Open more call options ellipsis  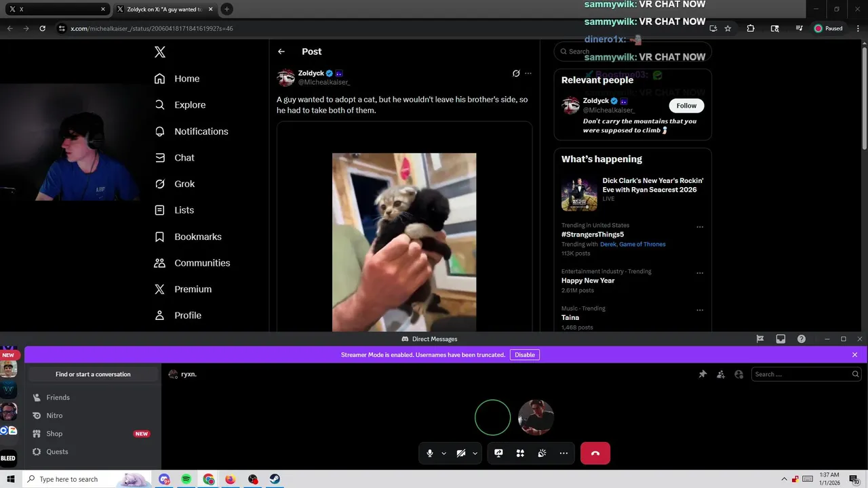tap(564, 453)
